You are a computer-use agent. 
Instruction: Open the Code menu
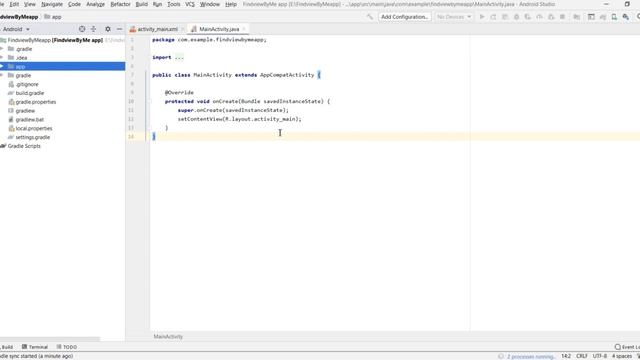pos(74,4)
